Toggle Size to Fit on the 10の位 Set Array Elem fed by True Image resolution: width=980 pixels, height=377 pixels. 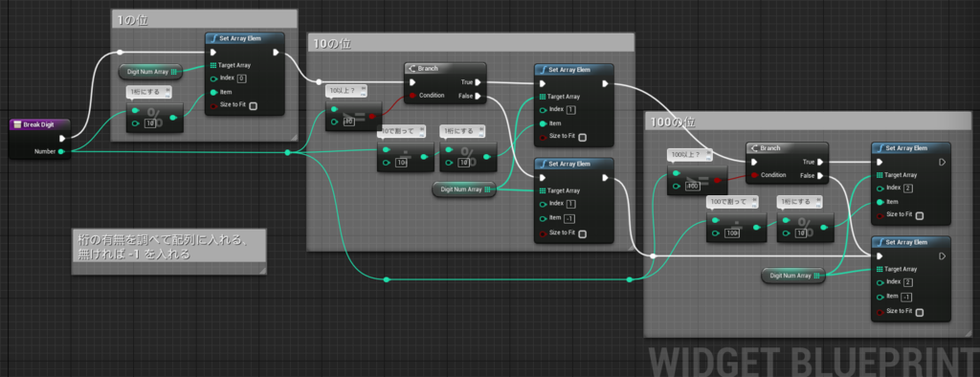583,138
